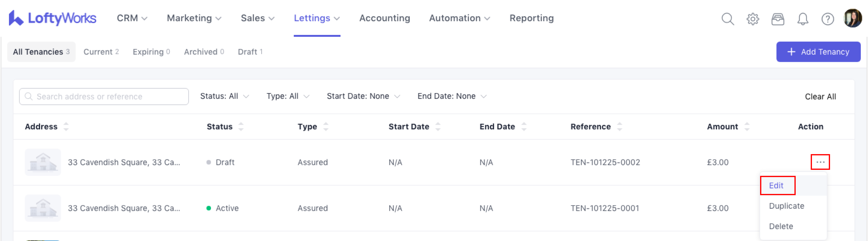The width and height of the screenshot is (868, 241).
Task: Expand the Type: All filter dropdown
Action: tap(287, 96)
